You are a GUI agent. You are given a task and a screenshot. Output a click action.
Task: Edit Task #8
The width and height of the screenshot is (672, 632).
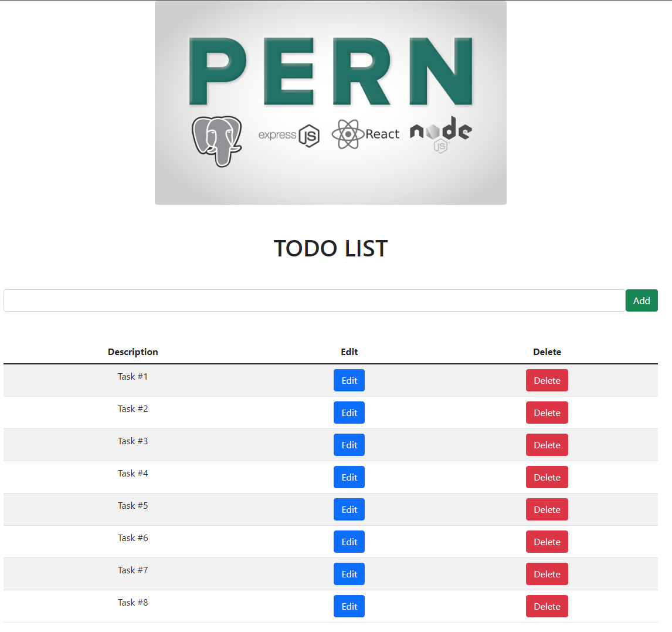tap(349, 606)
